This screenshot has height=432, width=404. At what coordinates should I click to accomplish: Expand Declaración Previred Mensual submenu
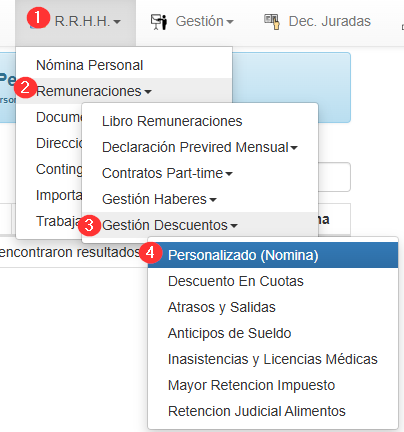(x=200, y=147)
